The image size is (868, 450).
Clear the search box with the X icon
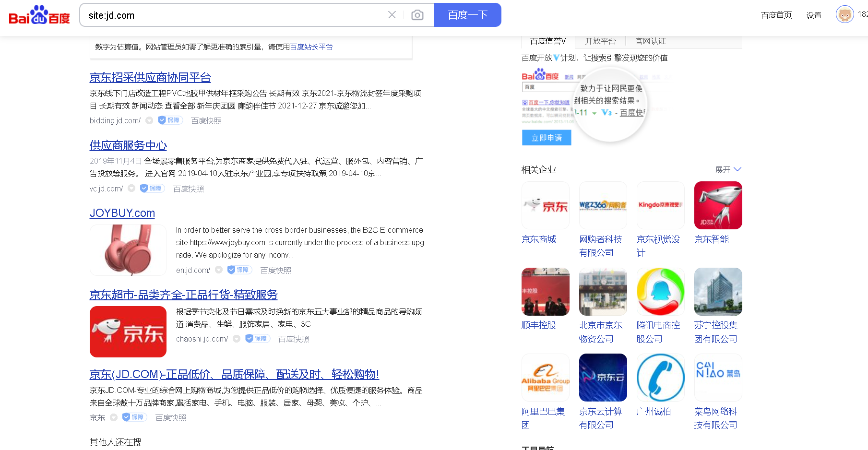[x=392, y=15]
